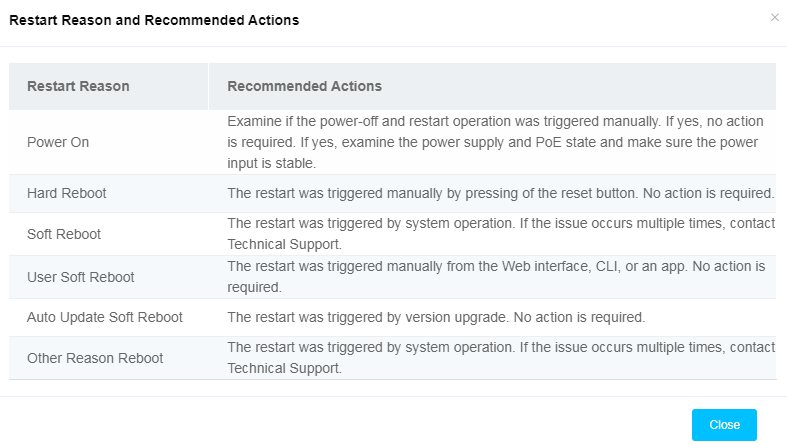Click the User Soft Reboot row label
Image resolution: width=787 pixels, height=445 pixels.
[81, 277]
